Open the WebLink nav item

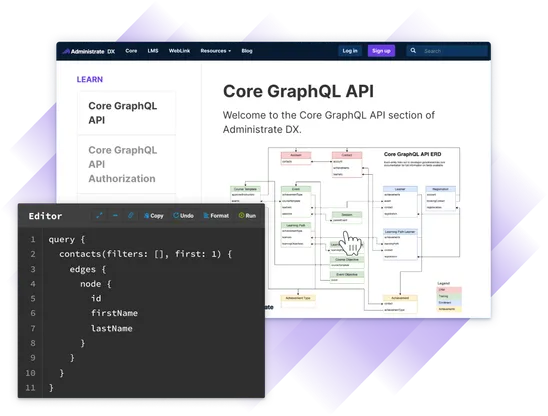click(179, 51)
